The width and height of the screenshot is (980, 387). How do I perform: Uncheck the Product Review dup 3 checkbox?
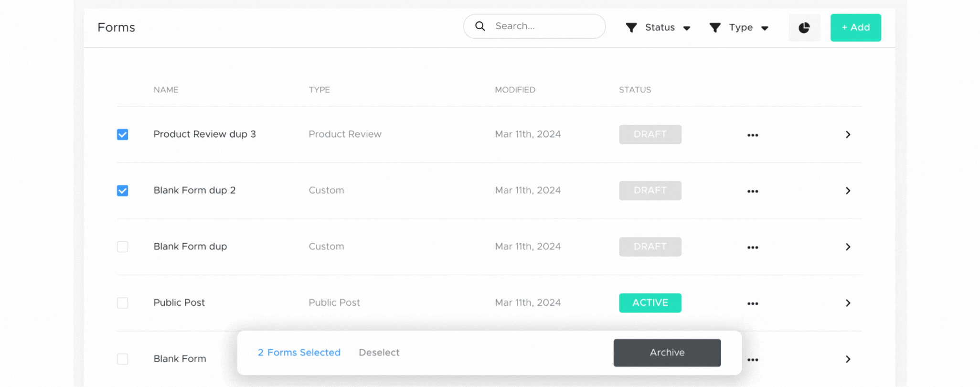tap(123, 134)
